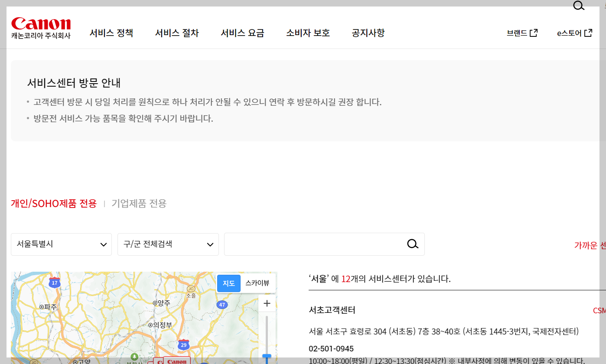Switch to the 기업제품 전용 tab
Viewport: 606px width, 364px height.
139,203
